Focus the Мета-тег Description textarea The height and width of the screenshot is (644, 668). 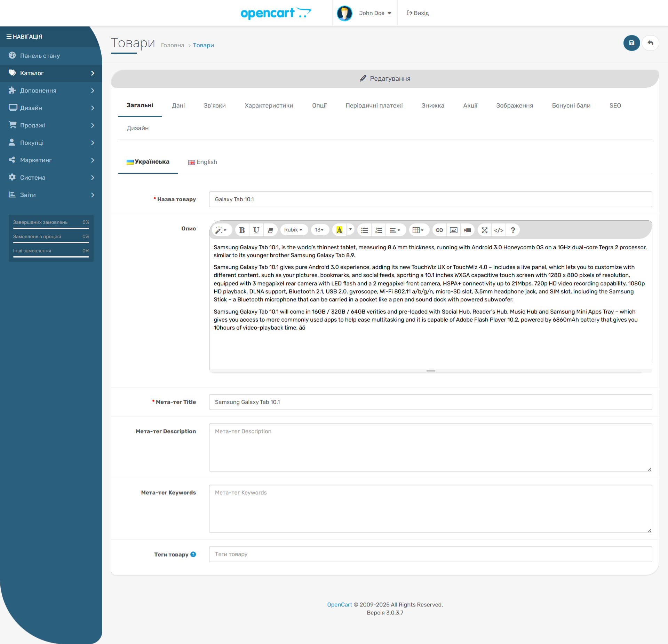point(431,448)
